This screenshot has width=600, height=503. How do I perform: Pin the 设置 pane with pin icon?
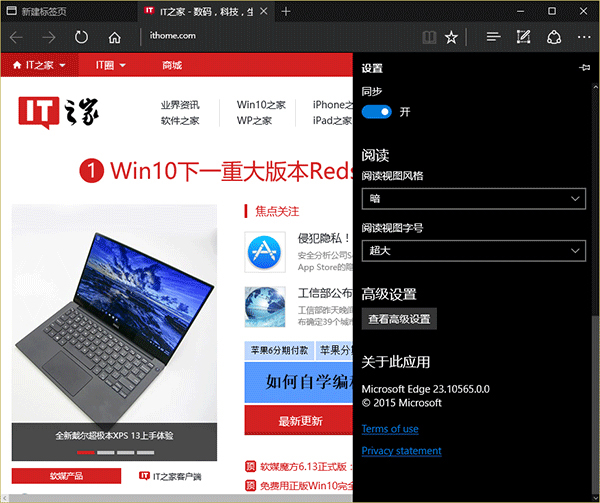pos(584,68)
